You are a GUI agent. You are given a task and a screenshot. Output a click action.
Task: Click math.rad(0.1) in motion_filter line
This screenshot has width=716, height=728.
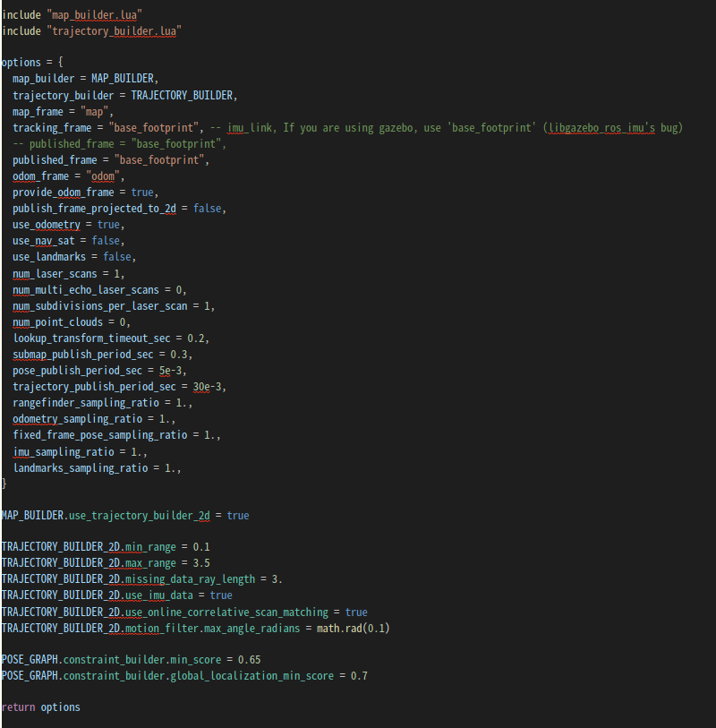354,629
